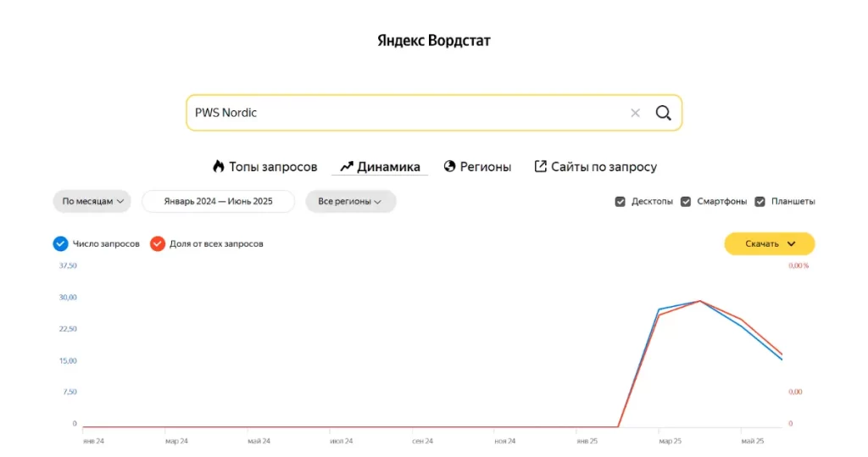The image size is (868, 457).
Task: Open the Топы запросов tab
Action: 264,167
